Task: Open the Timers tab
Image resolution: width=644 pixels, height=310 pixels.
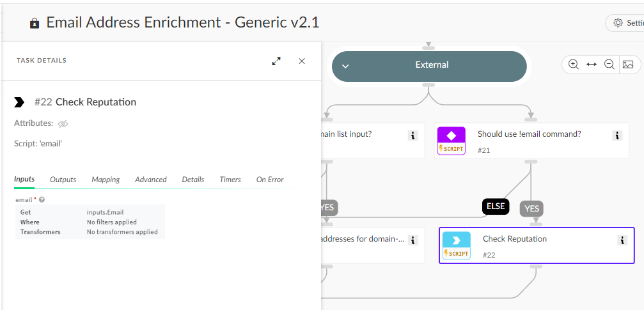Action: 230,180
